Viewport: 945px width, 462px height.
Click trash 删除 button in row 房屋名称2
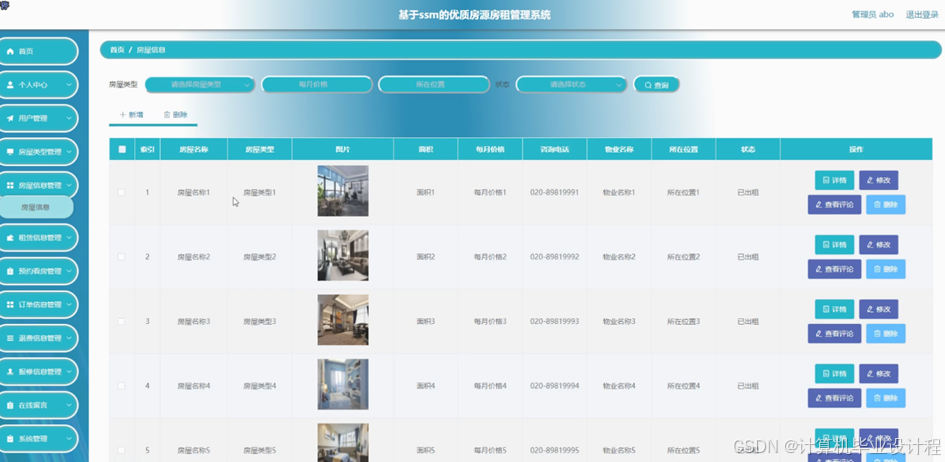coord(885,269)
